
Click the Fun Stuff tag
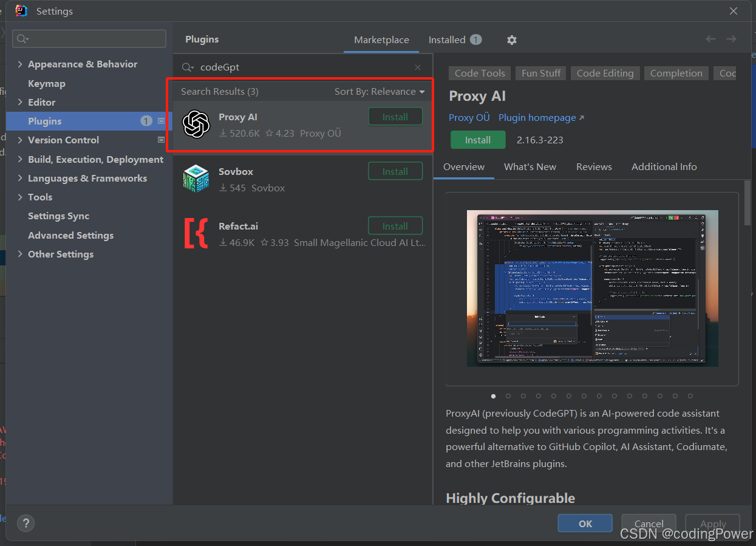541,73
